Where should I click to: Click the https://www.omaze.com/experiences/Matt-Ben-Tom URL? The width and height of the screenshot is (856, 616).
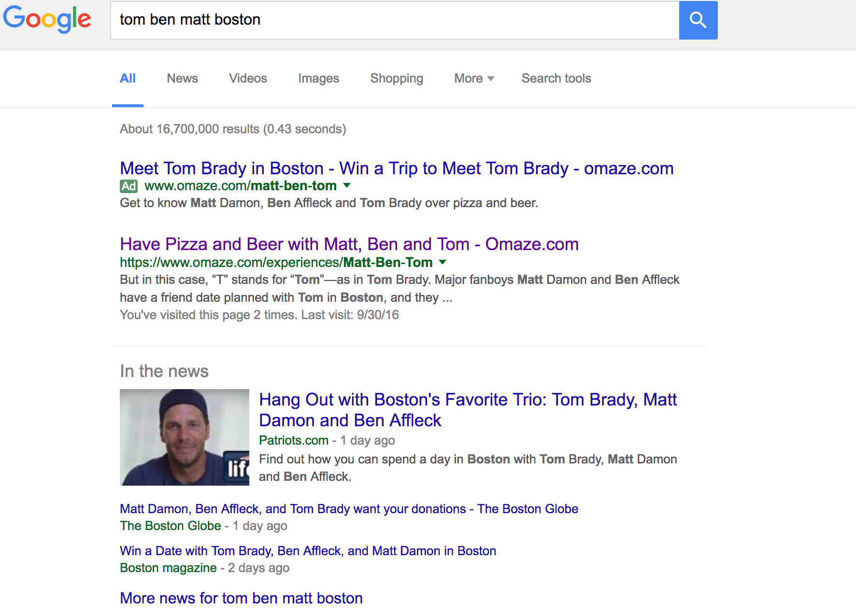point(276,263)
